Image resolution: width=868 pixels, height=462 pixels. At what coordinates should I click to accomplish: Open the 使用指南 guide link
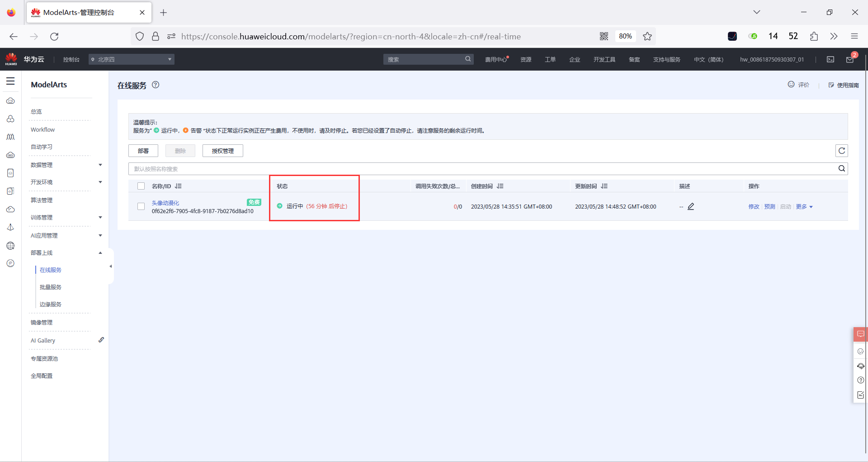[x=844, y=85]
